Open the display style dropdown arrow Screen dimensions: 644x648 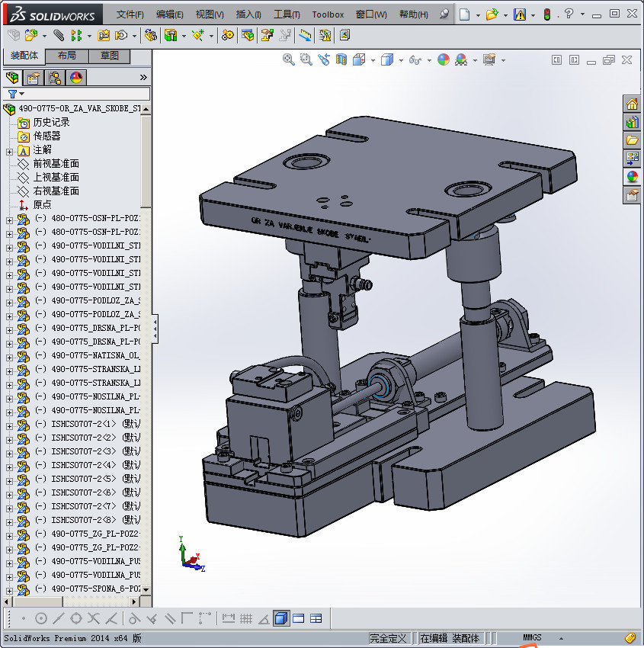point(400,60)
